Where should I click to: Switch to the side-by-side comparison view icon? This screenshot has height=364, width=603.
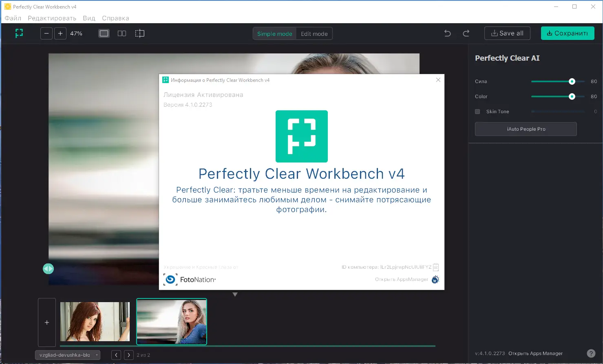tap(121, 33)
